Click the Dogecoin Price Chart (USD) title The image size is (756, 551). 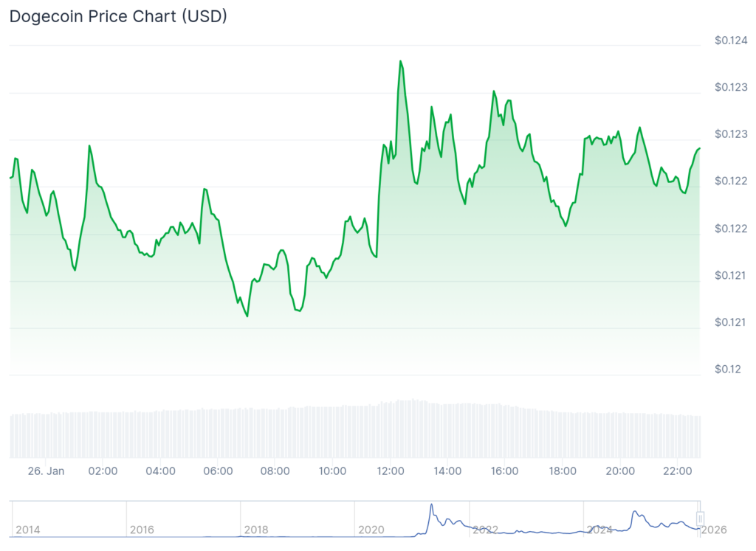pos(118,16)
